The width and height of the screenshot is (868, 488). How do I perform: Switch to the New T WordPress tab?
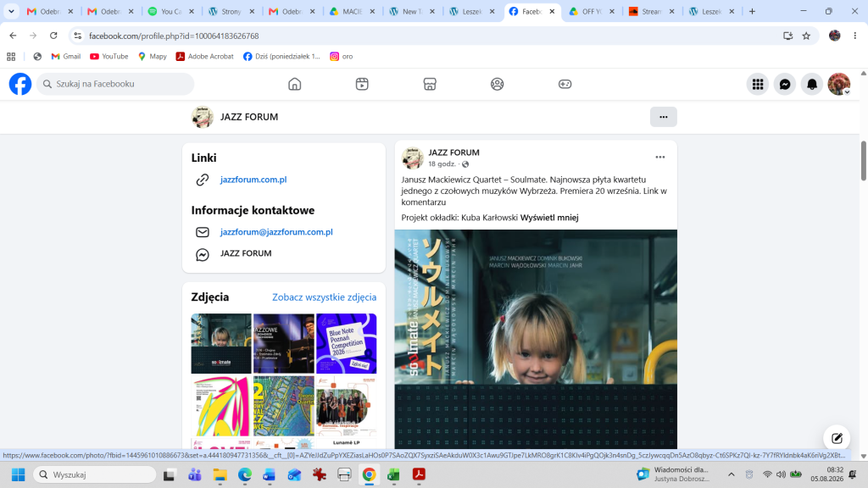(x=411, y=11)
